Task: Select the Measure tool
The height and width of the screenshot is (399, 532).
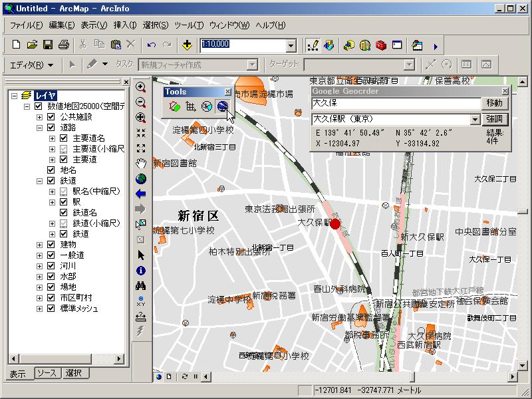Action: tap(141, 317)
